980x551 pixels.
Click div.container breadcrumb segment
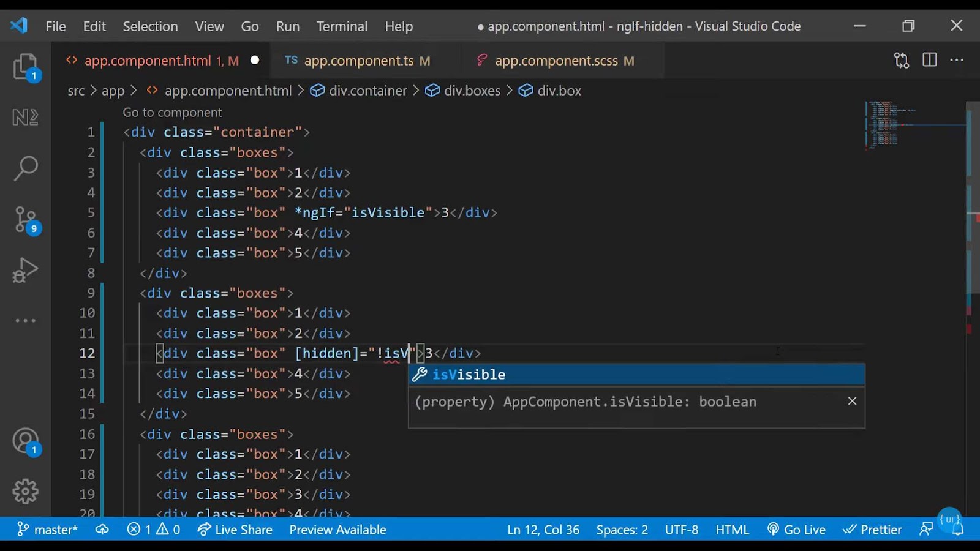[367, 91]
